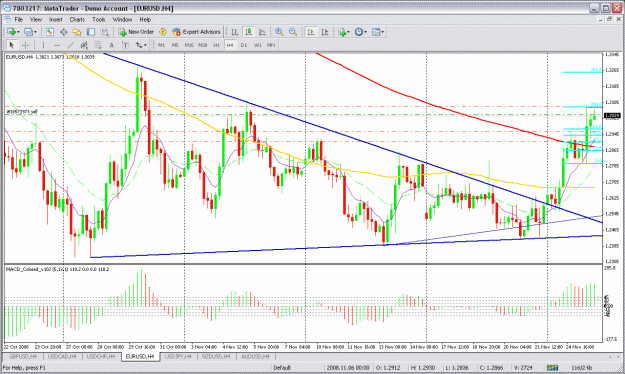Select the cursor arrow tool

coord(12,45)
